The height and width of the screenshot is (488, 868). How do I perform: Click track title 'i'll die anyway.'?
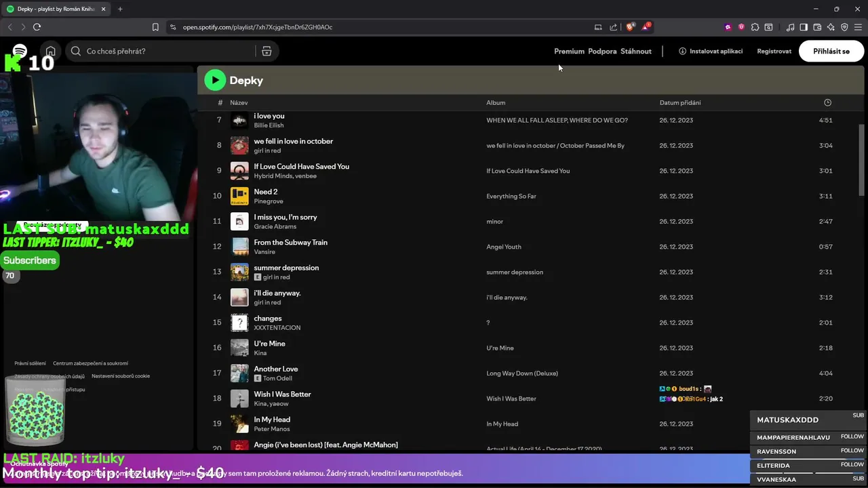click(277, 293)
